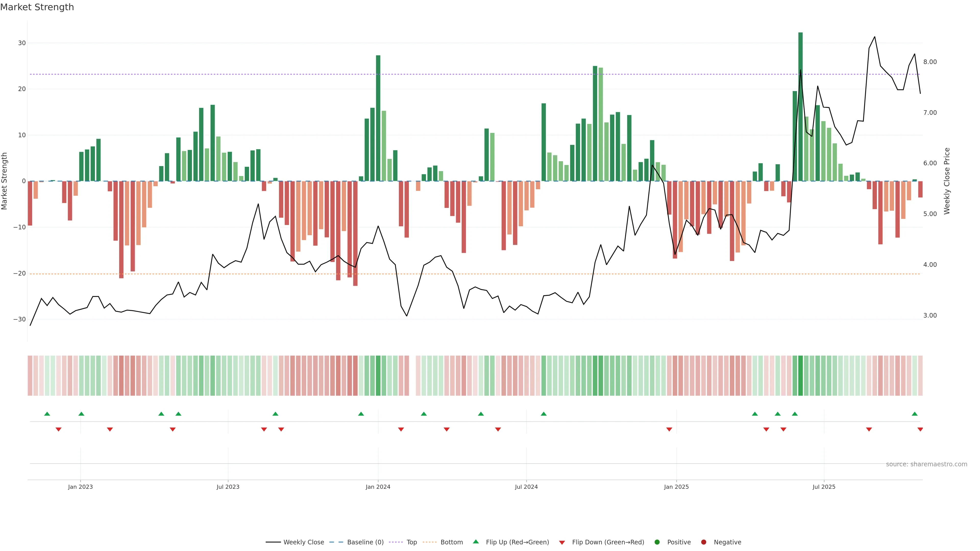Click the Weekly Close Price axis title
This screenshot has height=551, width=980.
coord(947,181)
